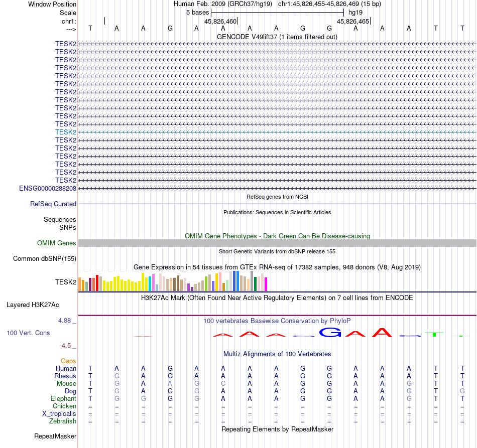Click 'Multiz Alignments of 100 Vertebrates' title
Viewport: 477px width, 448px height.
coord(277,354)
